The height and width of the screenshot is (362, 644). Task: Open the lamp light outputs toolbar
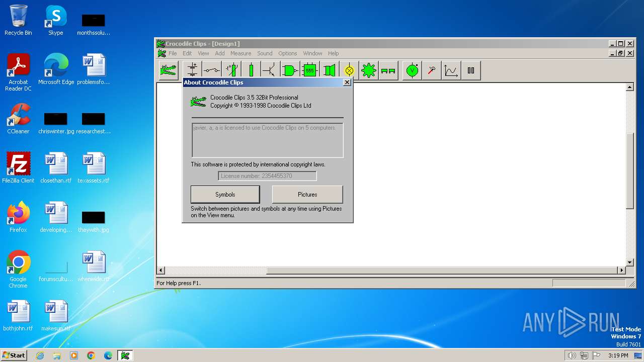pos(349,70)
